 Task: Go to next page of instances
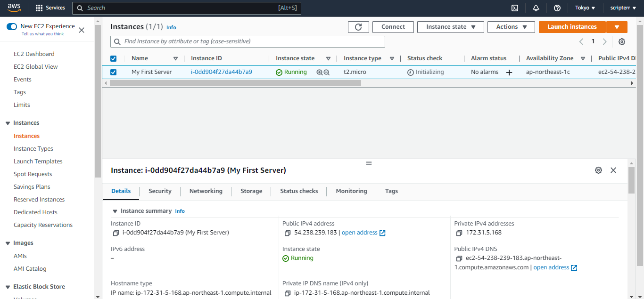(x=605, y=41)
